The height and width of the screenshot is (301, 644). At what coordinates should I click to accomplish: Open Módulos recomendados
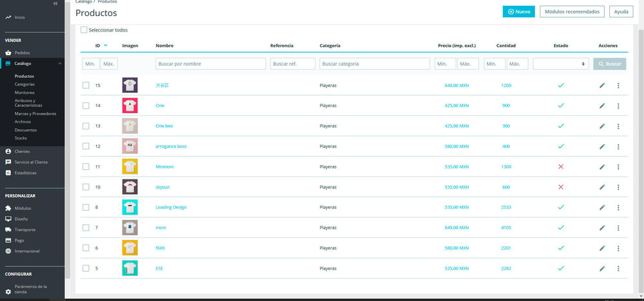[x=572, y=12]
